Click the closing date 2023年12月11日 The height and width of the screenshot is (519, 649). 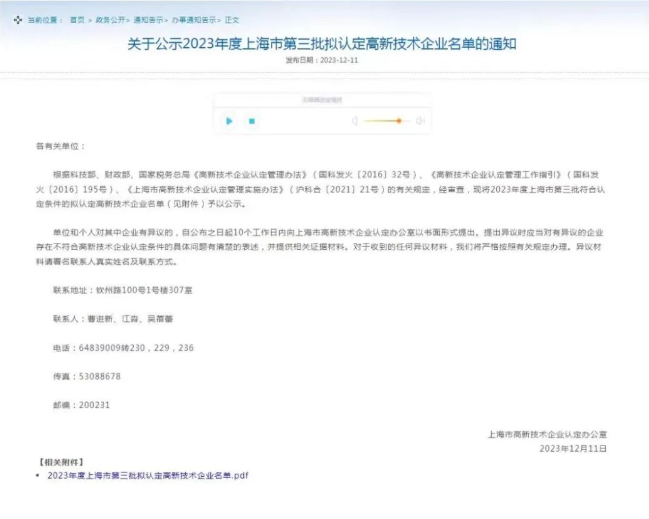coord(573,449)
